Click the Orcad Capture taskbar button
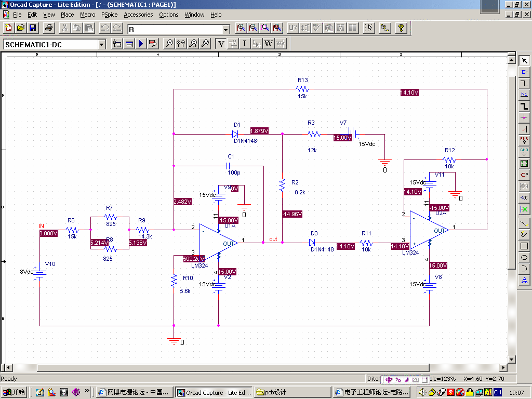 tap(214, 392)
